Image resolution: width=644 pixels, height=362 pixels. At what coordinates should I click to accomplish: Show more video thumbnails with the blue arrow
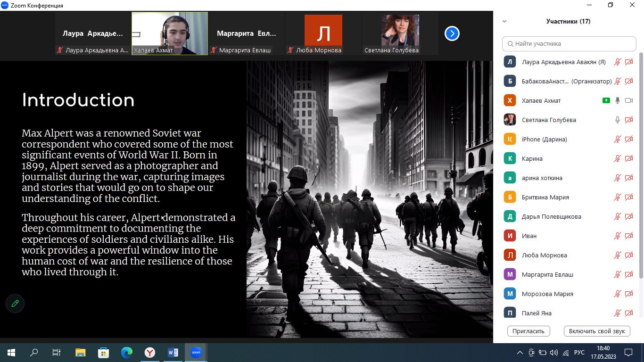pos(452,33)
